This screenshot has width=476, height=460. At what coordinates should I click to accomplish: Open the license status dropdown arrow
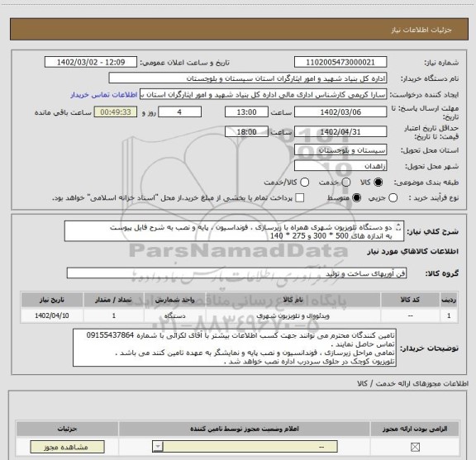coord(158,447)
